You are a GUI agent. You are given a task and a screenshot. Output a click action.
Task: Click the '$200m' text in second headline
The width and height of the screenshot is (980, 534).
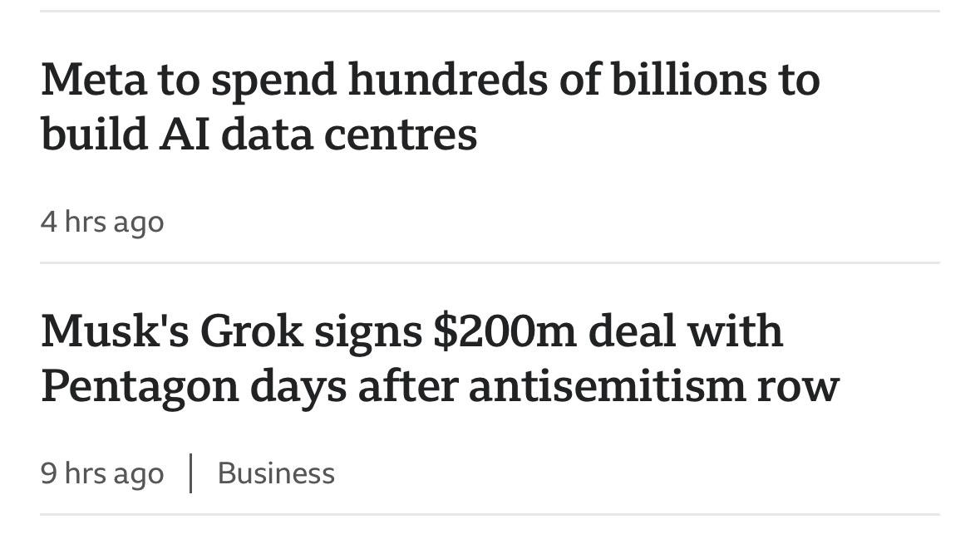[x=505, y=331]
